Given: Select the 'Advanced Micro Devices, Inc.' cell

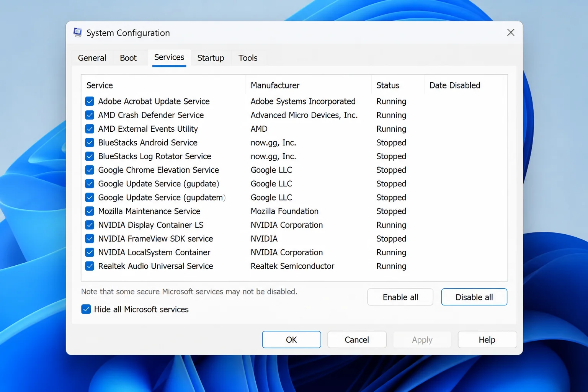Looking at the screenshot, I should point(304,115).
